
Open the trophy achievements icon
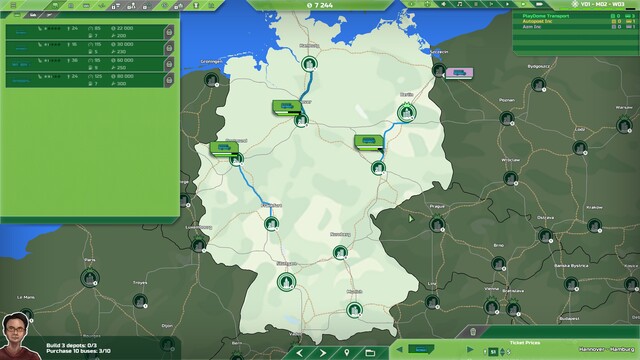click(196, 5)
